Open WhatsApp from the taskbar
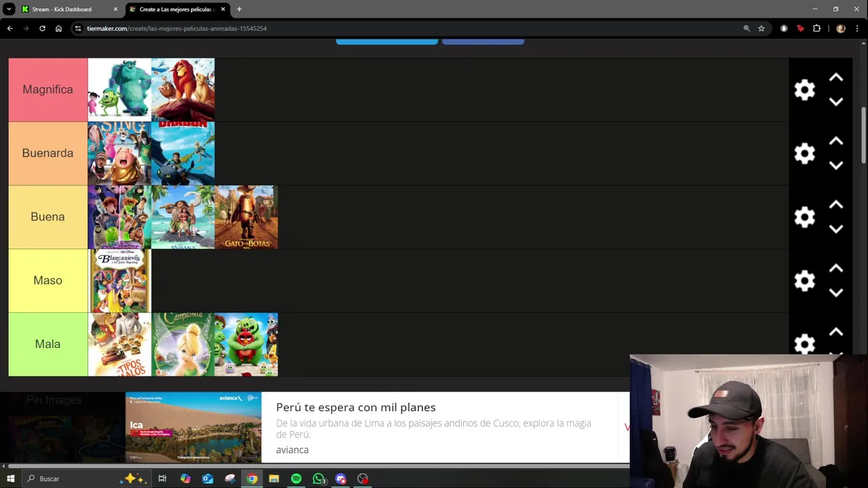The image size is (868, 488). 319,479
